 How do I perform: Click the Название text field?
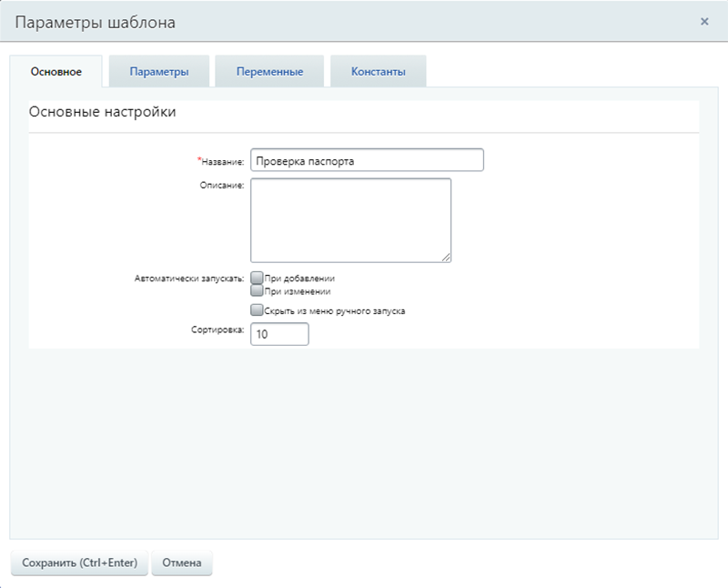coord(367,160)
